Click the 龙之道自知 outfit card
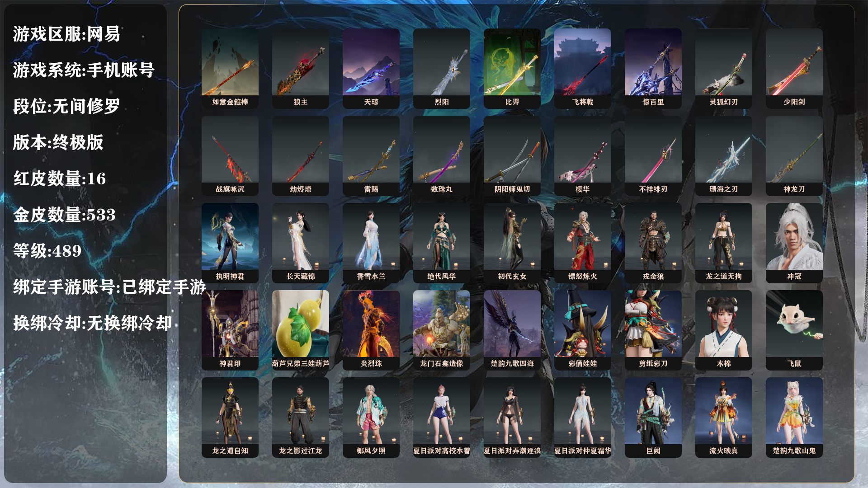The width and height of the screenshot is (868, 488). 230,418
